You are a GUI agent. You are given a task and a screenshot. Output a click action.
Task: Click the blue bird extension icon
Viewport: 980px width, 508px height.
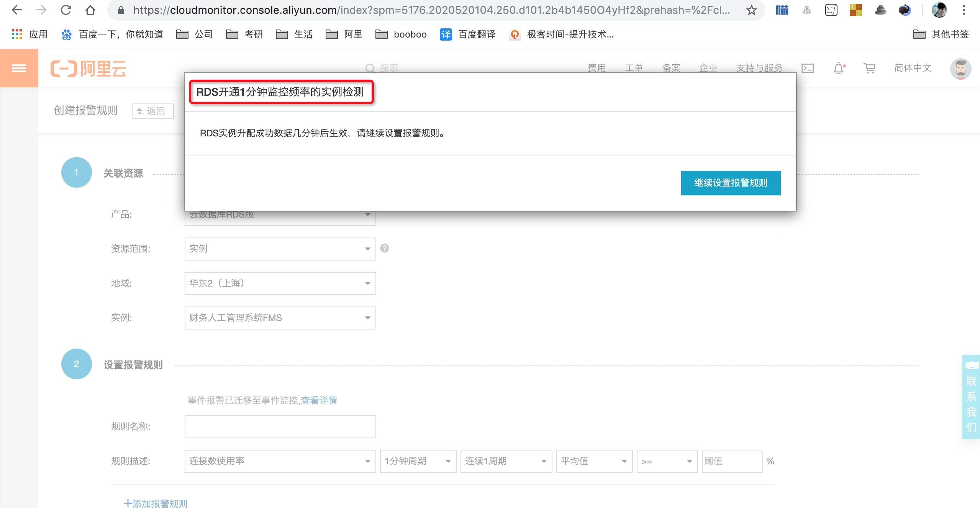click(x=905, y=10)
